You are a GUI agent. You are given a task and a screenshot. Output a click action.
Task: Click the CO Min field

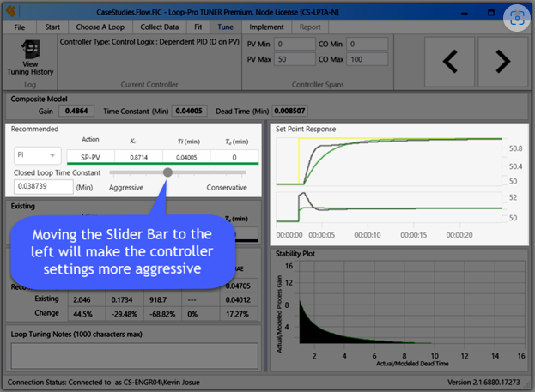368,44
